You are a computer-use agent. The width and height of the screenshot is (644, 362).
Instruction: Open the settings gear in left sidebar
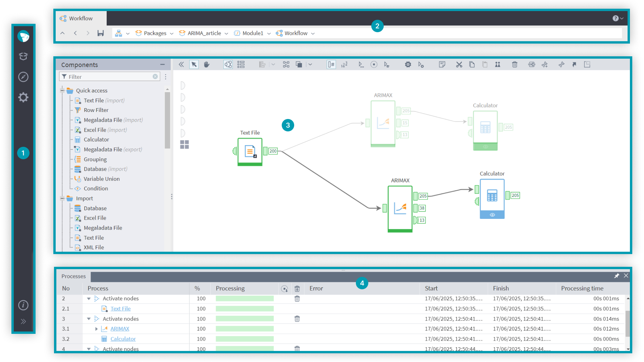point(23,97)
